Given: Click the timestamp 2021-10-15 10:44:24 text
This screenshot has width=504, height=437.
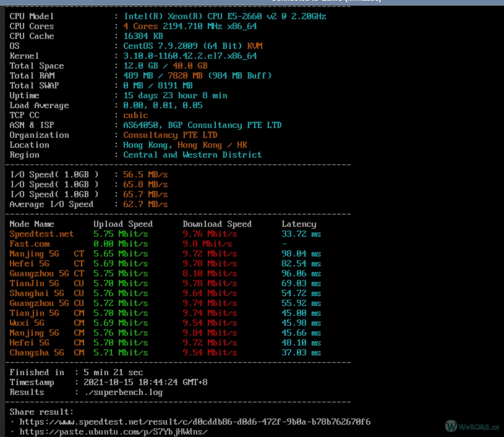Looking at the screenshot, I should (145, 382).
